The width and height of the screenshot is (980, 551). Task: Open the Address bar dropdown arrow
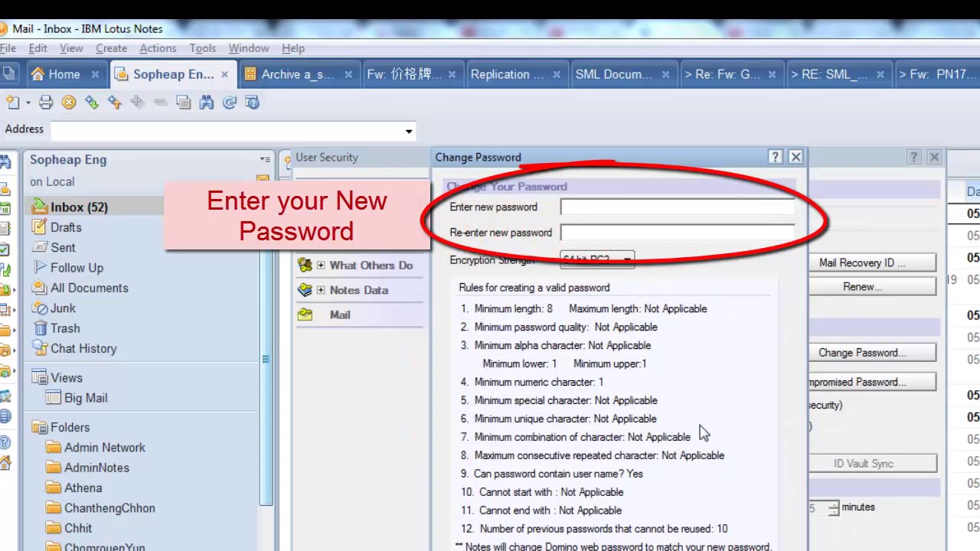(409, 132)
